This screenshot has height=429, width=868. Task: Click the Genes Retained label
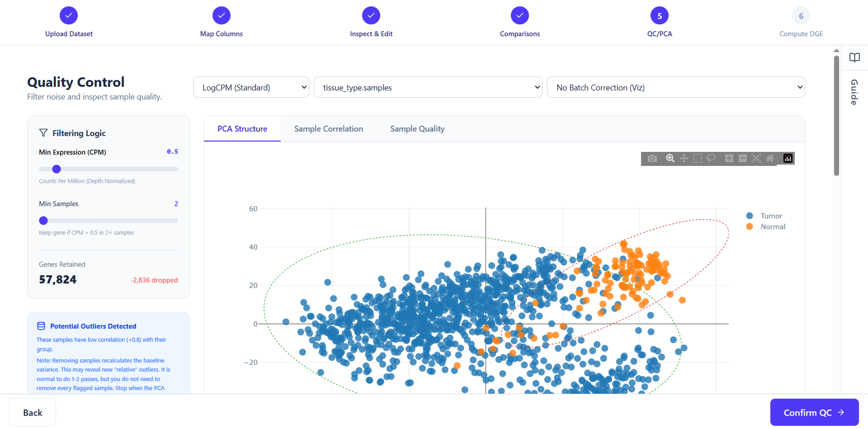pos(62,265)
